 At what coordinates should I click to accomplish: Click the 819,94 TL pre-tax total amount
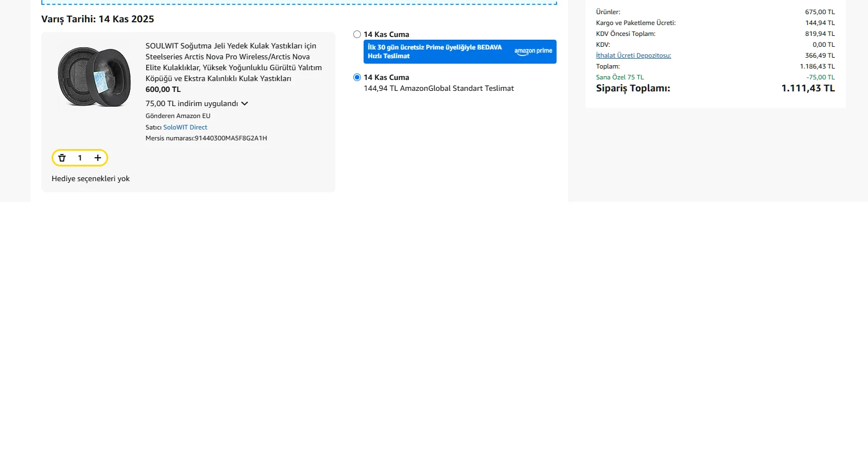pos(820,34)
